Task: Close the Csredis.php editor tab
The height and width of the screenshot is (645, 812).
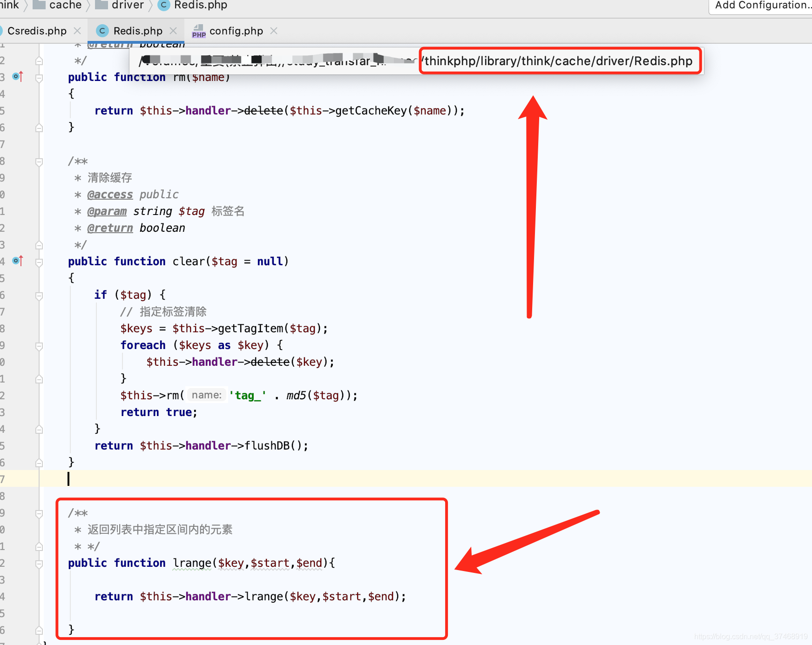Action: click(x=77, y=31)
